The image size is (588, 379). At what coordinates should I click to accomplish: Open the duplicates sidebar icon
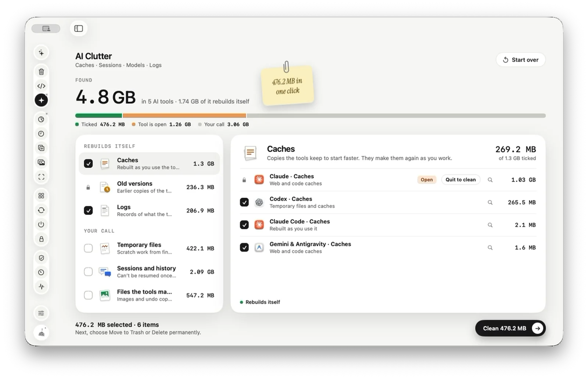pos(41,148)
